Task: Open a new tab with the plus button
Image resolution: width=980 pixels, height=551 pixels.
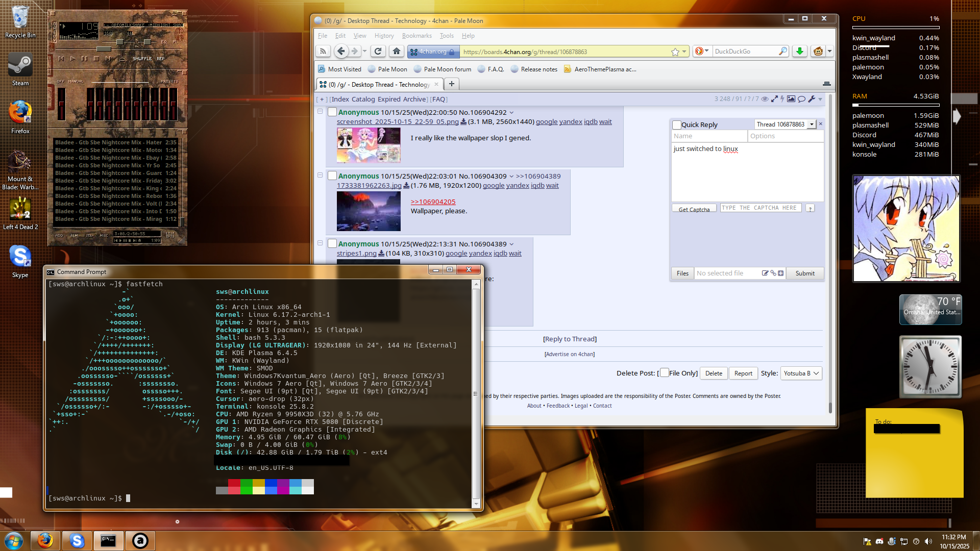Action: tap(451, 84)
